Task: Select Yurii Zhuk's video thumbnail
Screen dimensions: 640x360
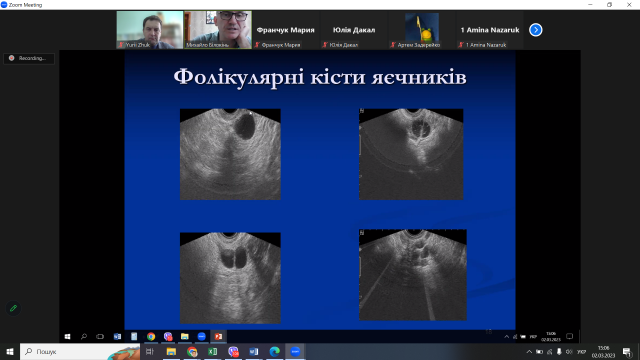Action: tap(150, 30)
